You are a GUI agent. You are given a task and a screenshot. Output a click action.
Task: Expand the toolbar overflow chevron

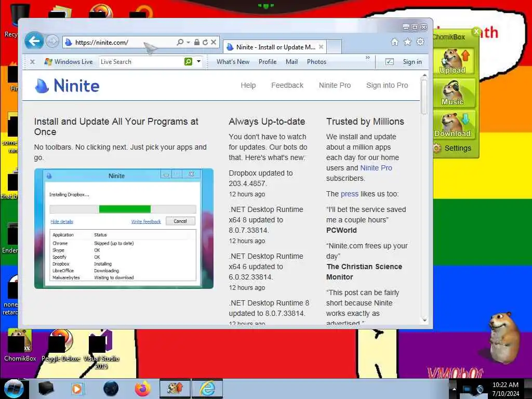click(368, 58)
